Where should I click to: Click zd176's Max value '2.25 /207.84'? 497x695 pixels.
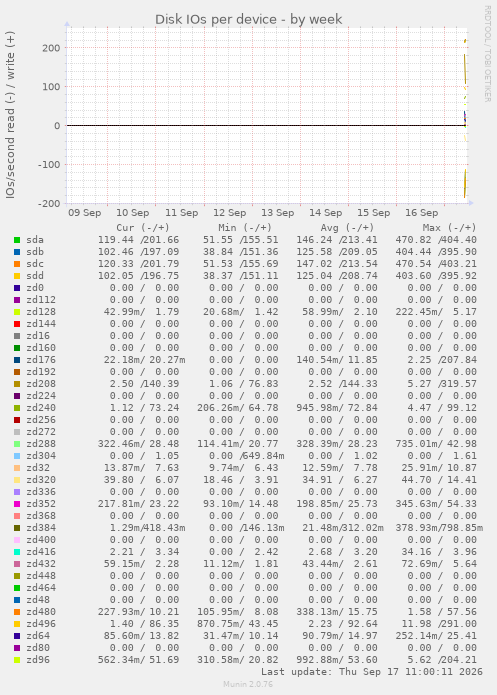(442, 359)
